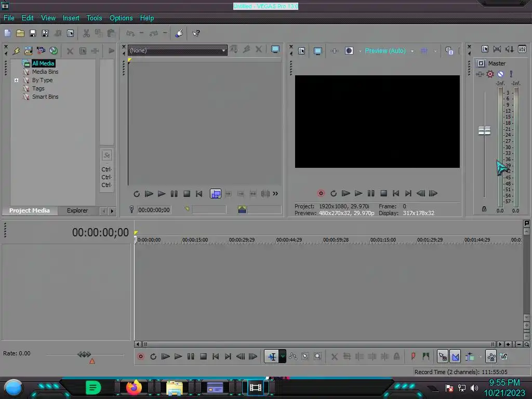Viewport: 532px width, 399px height.
Task: Toggle Automatic Crossfades button
Action: click(455, 356)
